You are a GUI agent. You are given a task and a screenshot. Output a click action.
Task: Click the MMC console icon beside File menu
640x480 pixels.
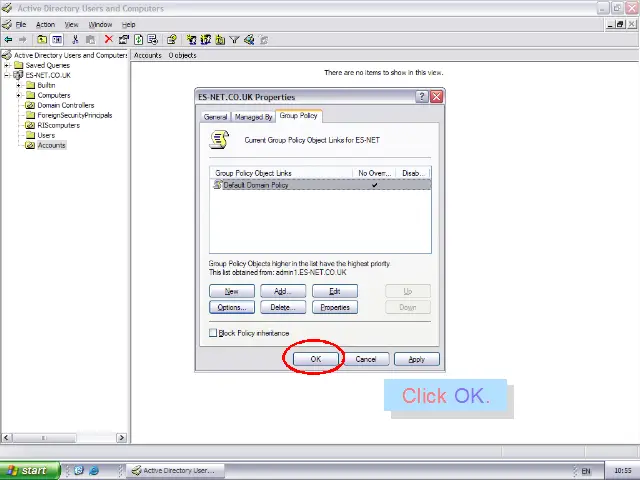[7, 24]
